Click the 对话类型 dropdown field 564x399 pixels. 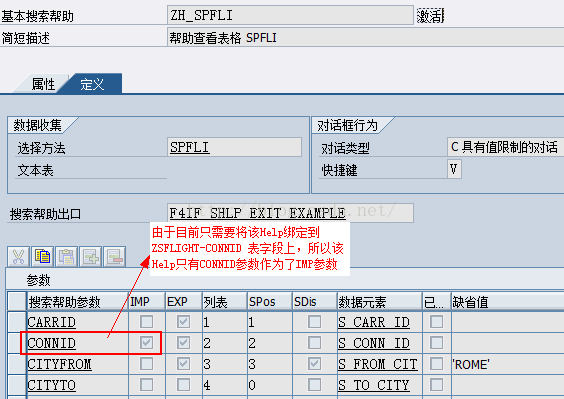pyautogui.click(x=505, y=147)
